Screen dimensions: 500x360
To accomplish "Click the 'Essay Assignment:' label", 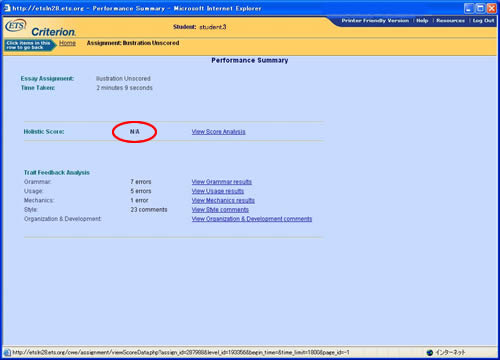I will click(x=47, y=78).
